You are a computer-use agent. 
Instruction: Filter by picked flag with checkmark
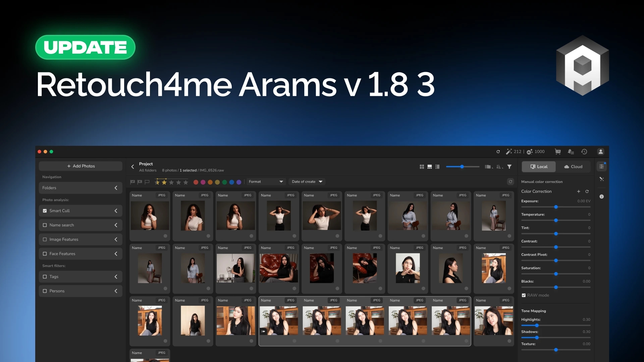click(x=132, y=182)
